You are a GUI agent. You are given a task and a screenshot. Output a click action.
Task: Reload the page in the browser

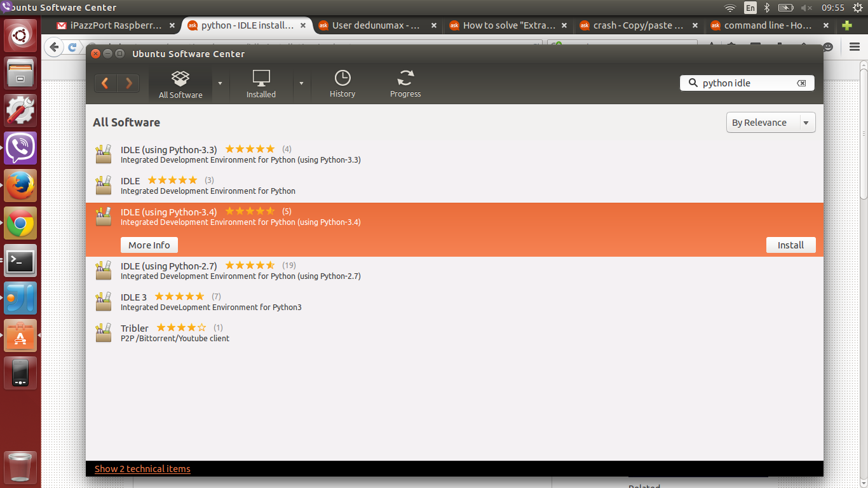pyautogui.click(x=72, y=47)
